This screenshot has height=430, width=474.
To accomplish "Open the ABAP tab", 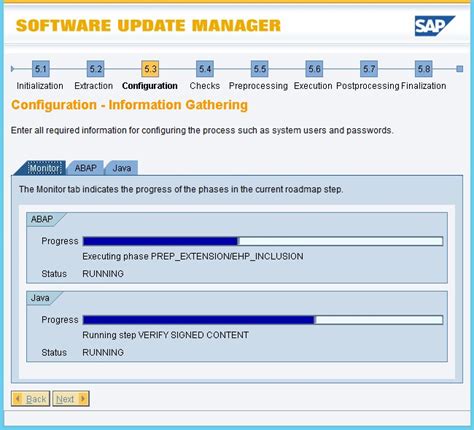I will pyautogui.click(x=85, y=168).
